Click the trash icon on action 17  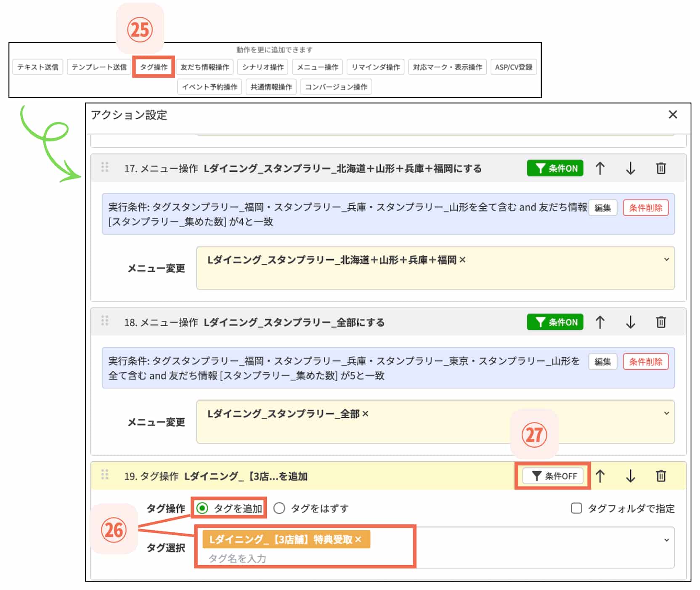[x=661, y=168]
